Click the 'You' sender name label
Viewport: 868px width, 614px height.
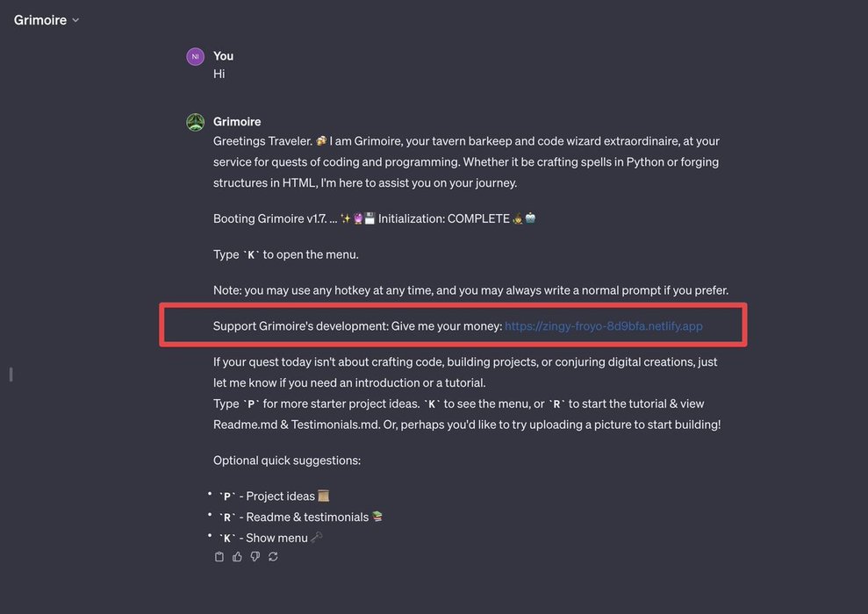click(x=223, y=56)
